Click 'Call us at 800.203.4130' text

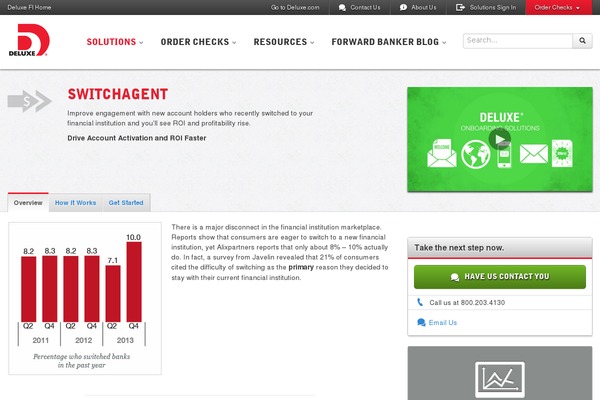(467, 302)
